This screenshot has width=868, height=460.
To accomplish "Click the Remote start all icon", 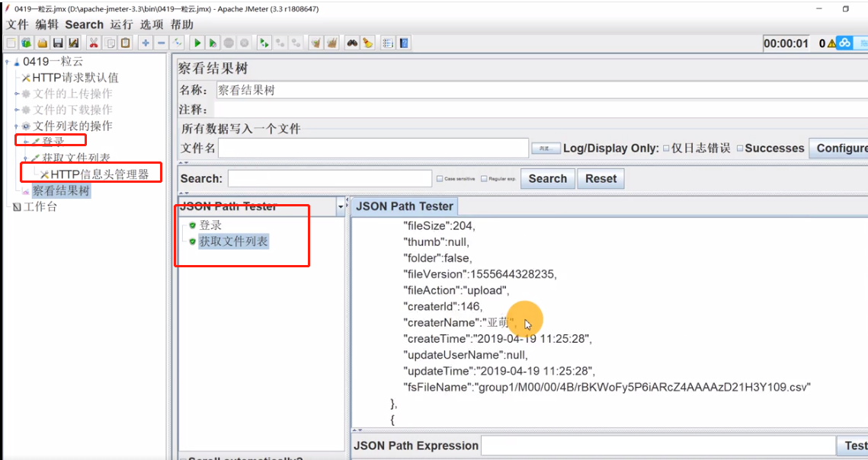I will pos(264,43).
